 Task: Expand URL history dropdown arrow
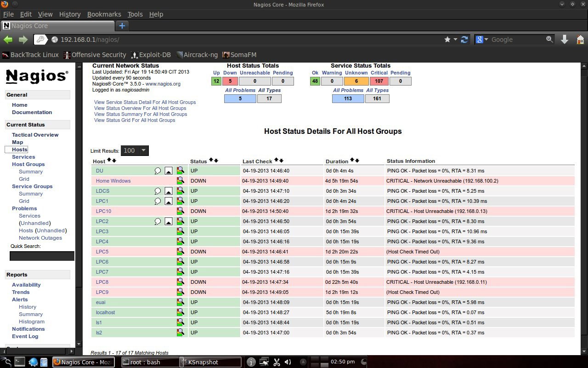(455, 40)
